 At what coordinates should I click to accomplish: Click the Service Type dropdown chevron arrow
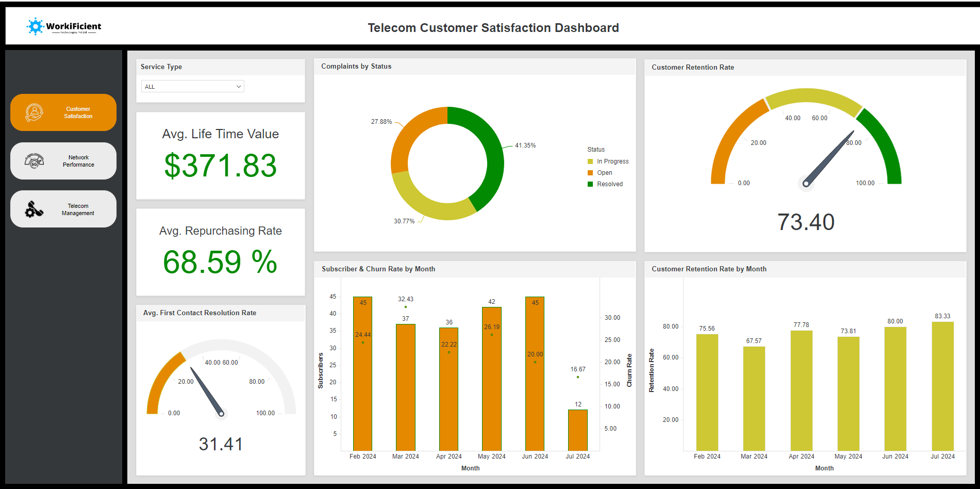[x=239, y=87]
